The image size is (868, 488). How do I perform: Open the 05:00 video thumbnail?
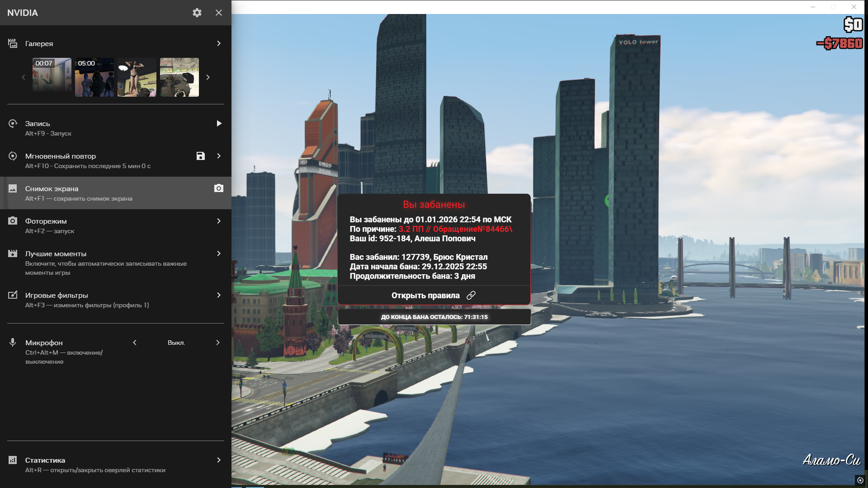pyautogui.click(x=94, y=77)
